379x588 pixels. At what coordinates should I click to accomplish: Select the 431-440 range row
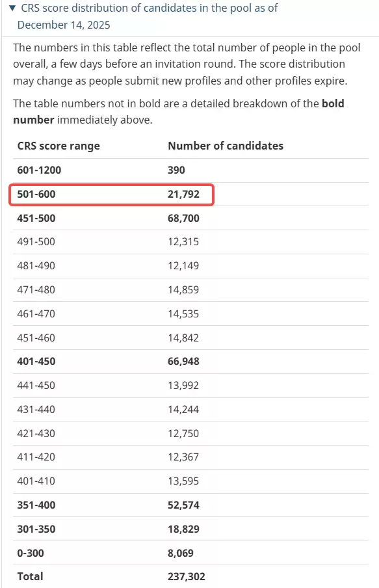pos(191,410)
